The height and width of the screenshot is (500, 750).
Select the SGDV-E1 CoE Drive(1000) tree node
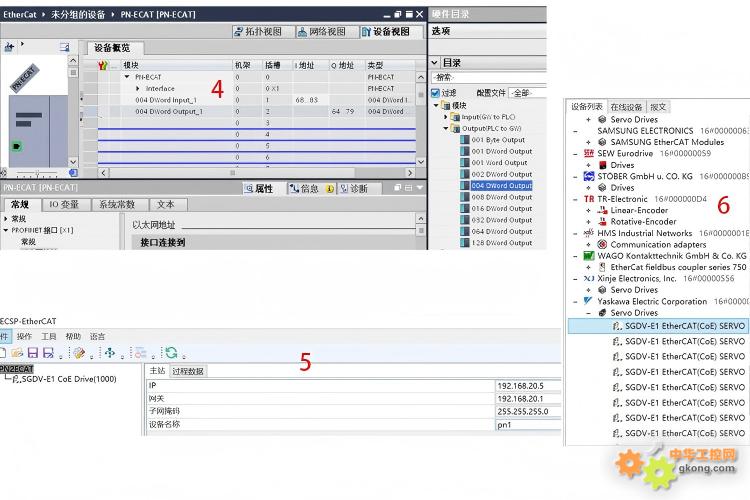tap(64, 379)
